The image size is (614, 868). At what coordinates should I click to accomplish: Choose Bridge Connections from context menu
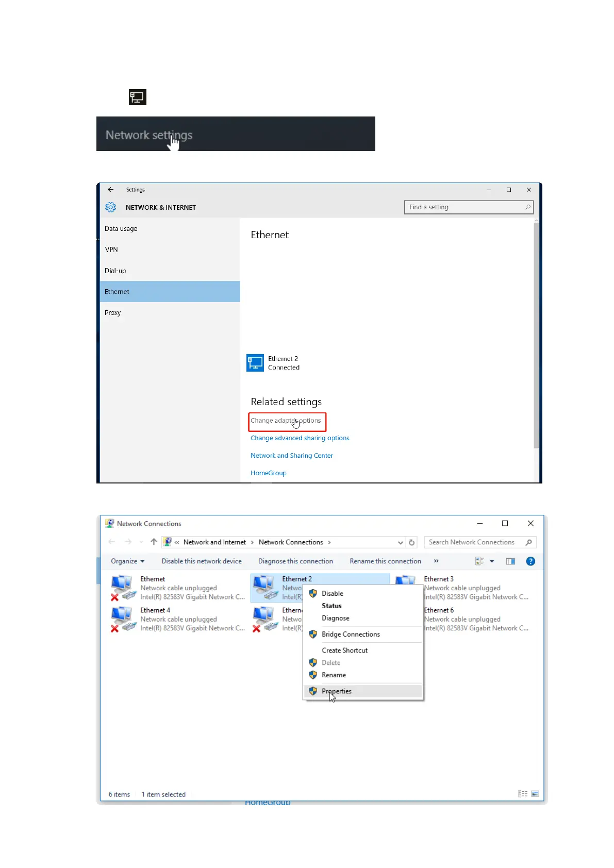tap(363, 635)
